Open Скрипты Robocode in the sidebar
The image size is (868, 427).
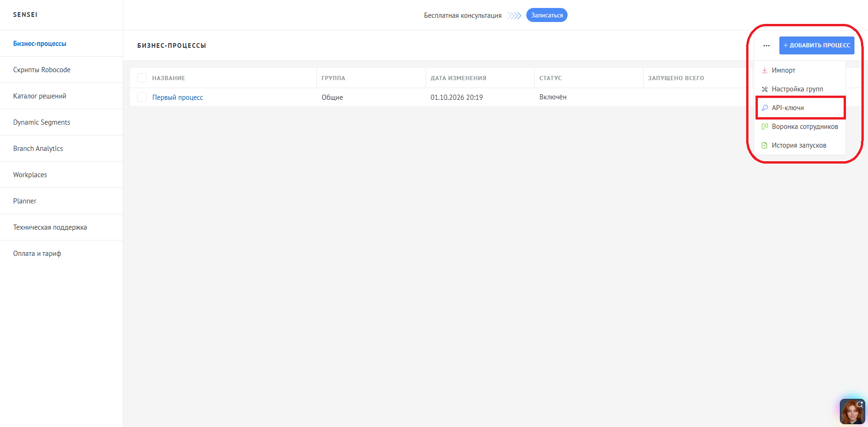coord(61,70)
